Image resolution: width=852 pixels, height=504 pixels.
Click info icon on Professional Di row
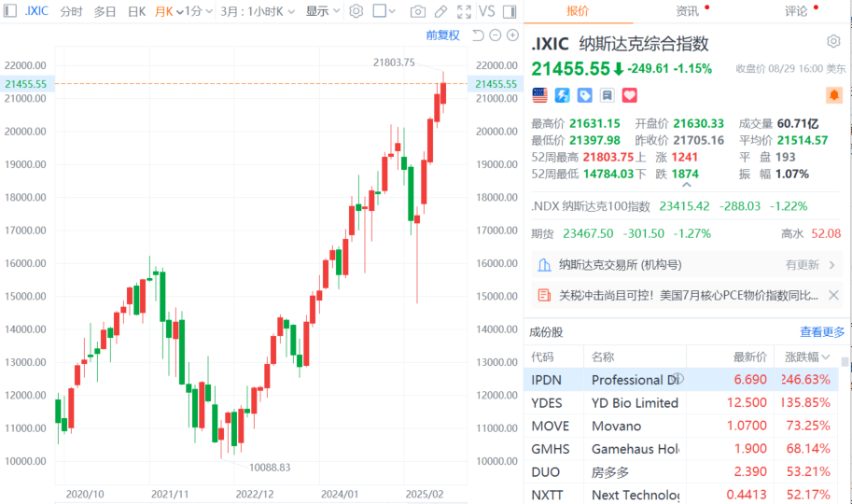pos(678,378)
